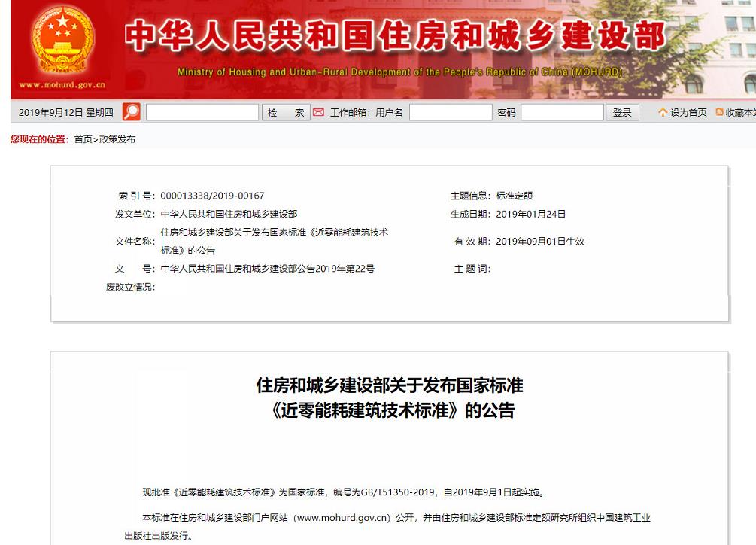The image size is (756, 545).
Task: Click the www.mohurd.gov.cn text under the emblem
Action: 62,85
